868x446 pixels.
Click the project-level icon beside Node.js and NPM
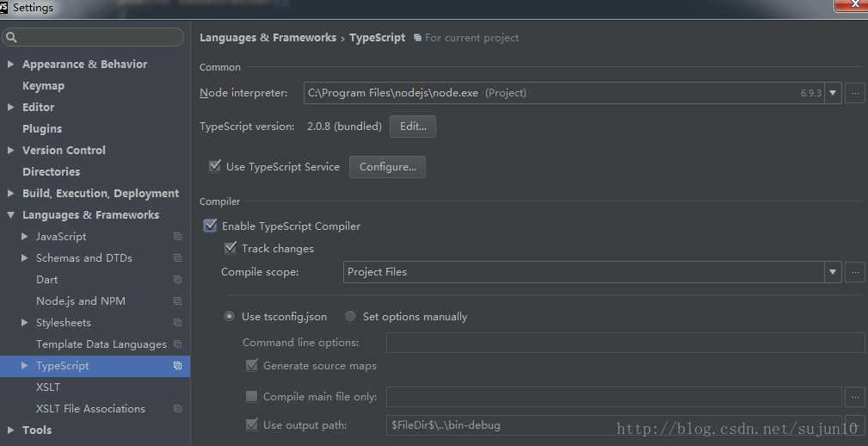click(x=177, y=301)
